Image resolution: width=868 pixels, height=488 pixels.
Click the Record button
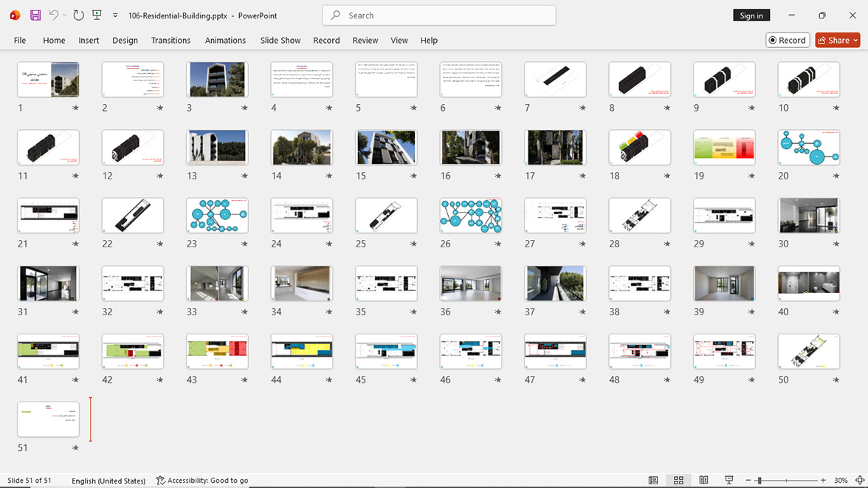click(788, 41)
